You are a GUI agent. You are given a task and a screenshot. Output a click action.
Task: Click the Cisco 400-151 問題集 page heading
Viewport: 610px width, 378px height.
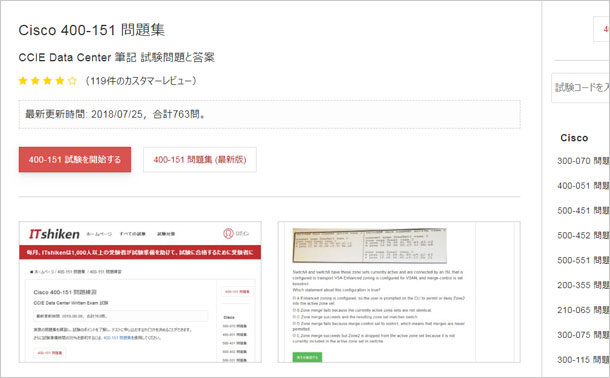[x=92, y=30]
